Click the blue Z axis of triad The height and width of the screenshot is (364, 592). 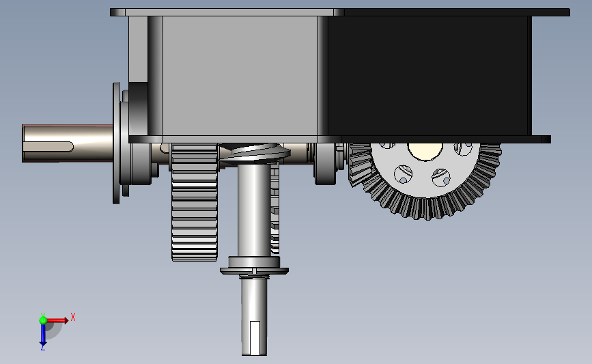(43, 335)
